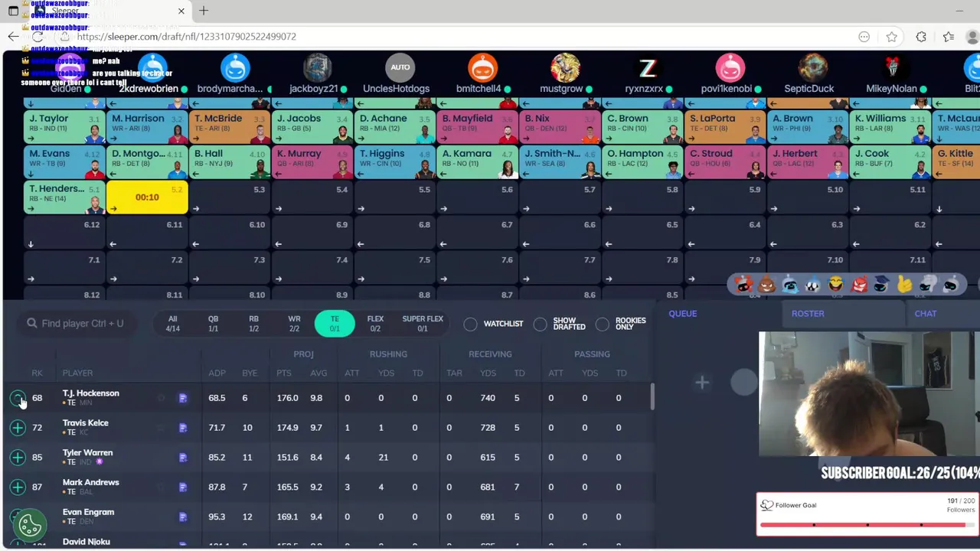Send the angry red robot reaction

click(859, 285)
